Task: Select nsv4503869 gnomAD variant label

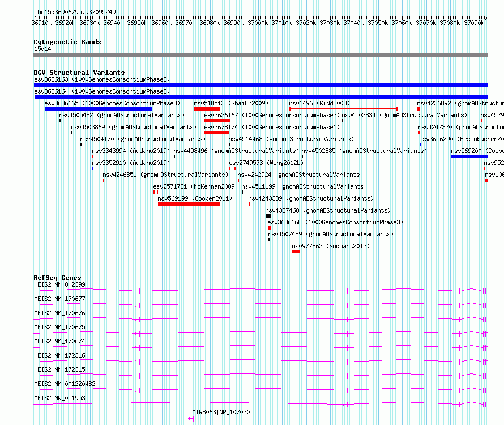Action: [x=134, y=127]
